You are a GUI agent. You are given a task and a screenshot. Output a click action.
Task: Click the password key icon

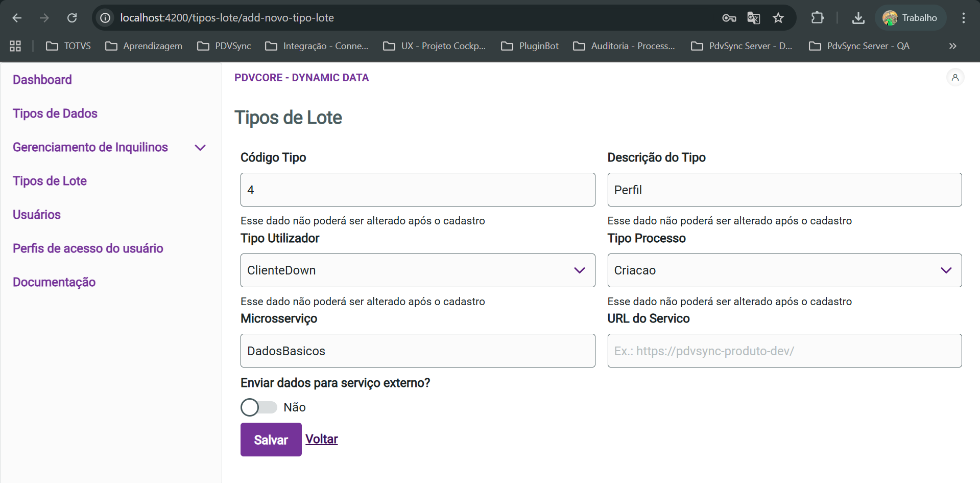coord(729,18)
